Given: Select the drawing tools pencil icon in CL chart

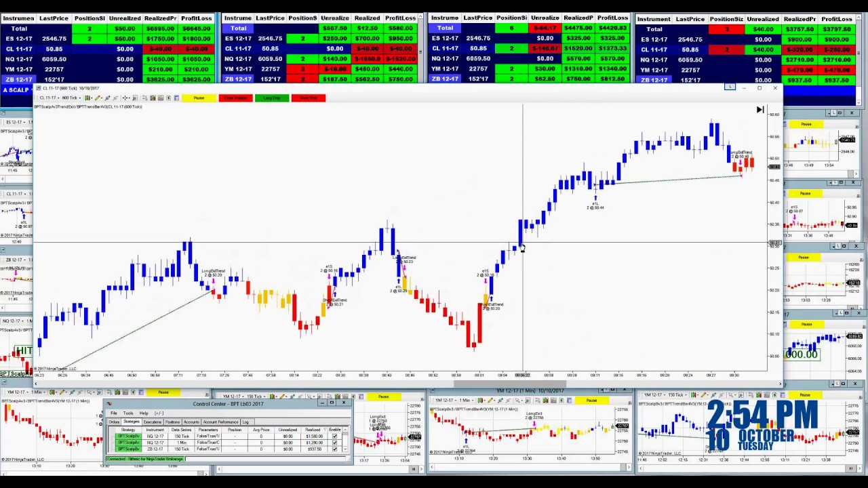Looking at the screenshot, I should (98, 98).
